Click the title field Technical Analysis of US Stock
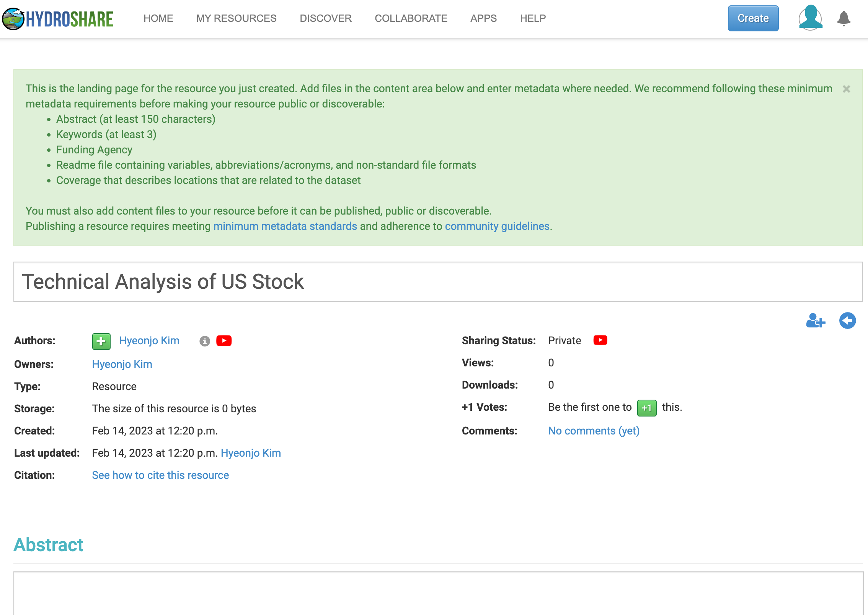Viewport: 868px width, 615px height. (x=438, y=282)
